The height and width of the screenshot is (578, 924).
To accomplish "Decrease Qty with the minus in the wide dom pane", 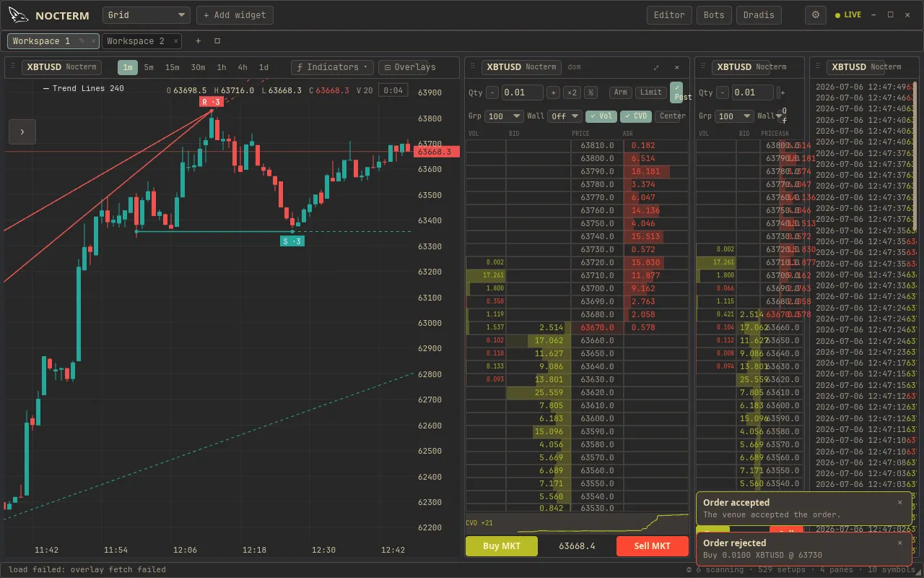I will click(x=492, y=92).
